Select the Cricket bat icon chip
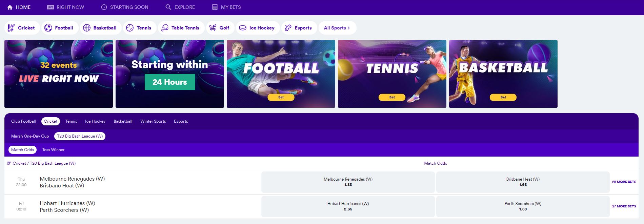Screen dimensions: 644x224 click(11, 28)
